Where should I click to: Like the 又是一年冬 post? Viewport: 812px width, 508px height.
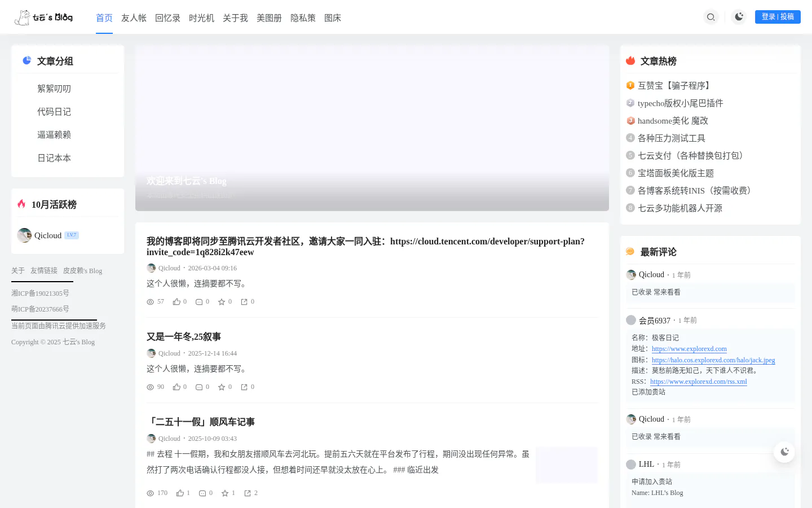[176, 387]
